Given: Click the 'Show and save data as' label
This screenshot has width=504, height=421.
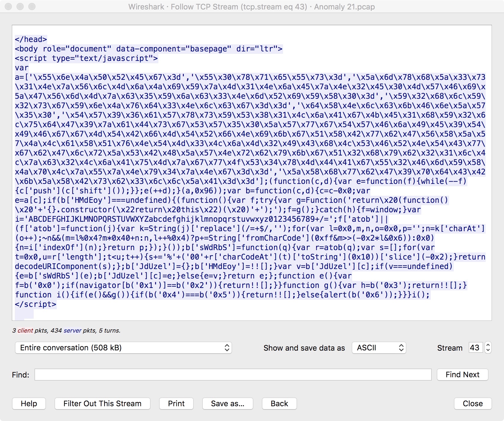Looking at the screenshot, I should (304, 348).
